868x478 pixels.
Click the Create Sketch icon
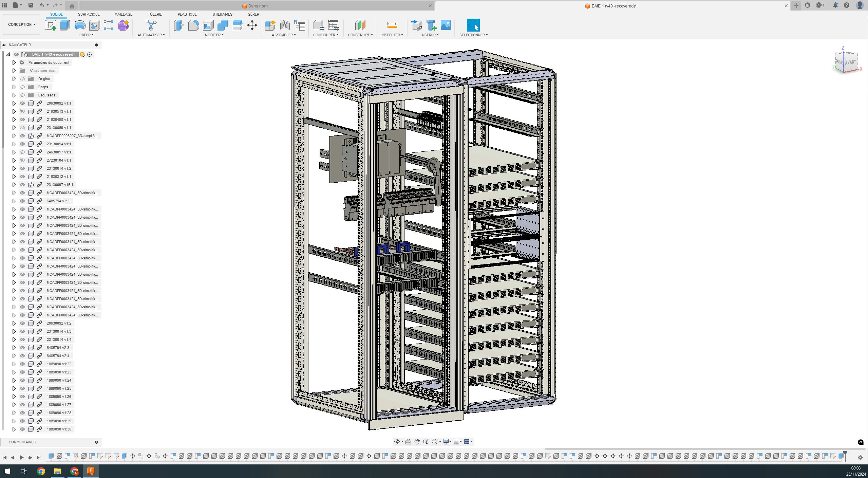(51, 25)
